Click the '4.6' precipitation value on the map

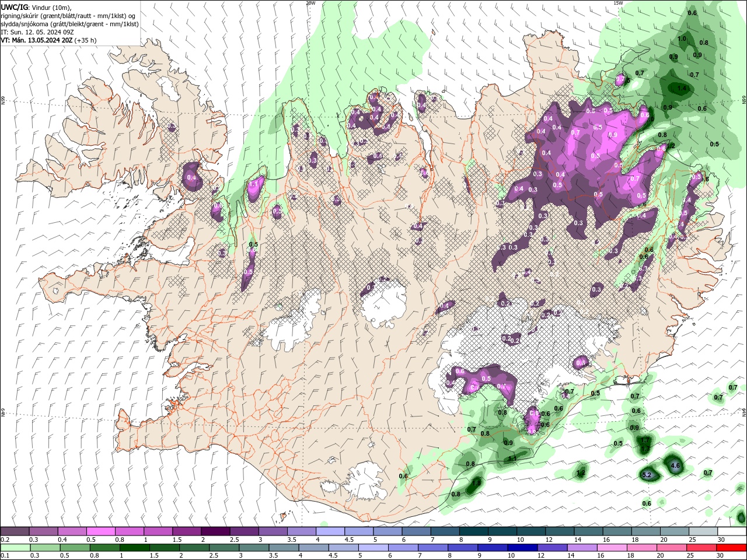coord(675,466)
